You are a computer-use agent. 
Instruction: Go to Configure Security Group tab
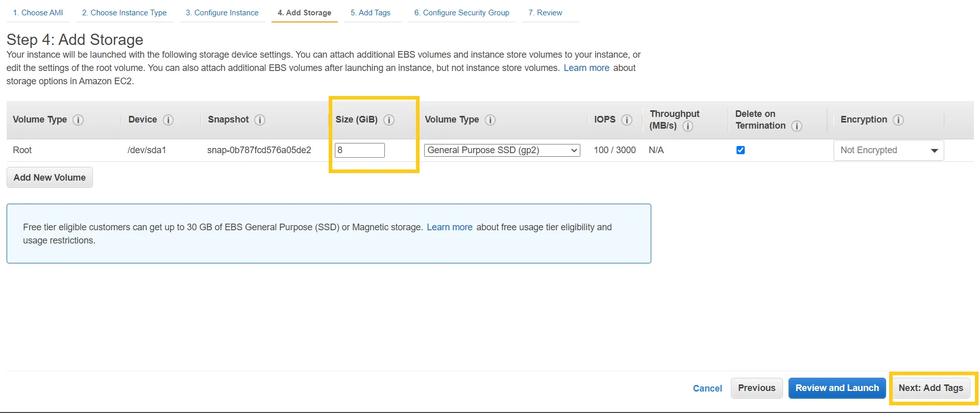tap(461, 13)
